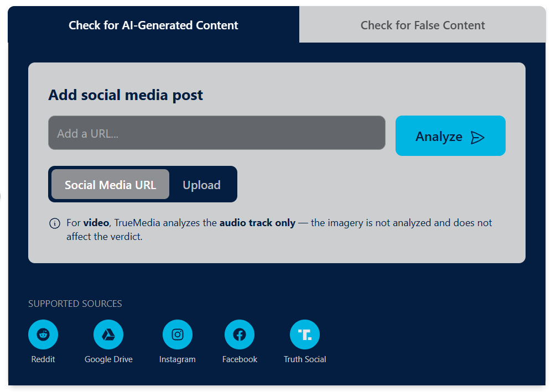Viewport: 551px width, 392px height.
Task: Click the Reddit text label
Action: pyautogui.click(x=43, y=359)
